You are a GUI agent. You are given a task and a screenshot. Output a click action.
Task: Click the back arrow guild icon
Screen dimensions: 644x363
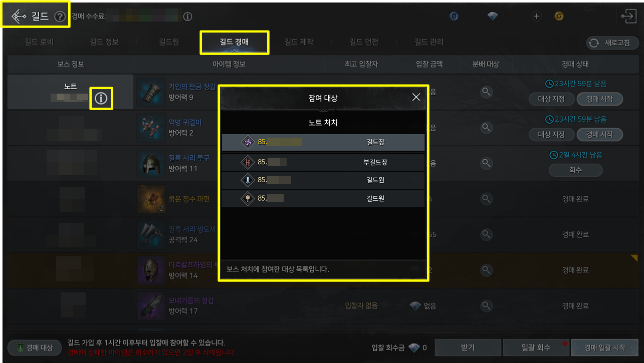tap(19, 17)
